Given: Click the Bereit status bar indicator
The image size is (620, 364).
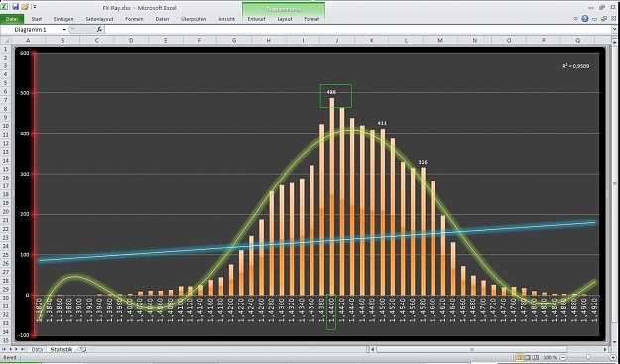Looking at the screenshot, I should pyautogui.click(x=10, y=358).
